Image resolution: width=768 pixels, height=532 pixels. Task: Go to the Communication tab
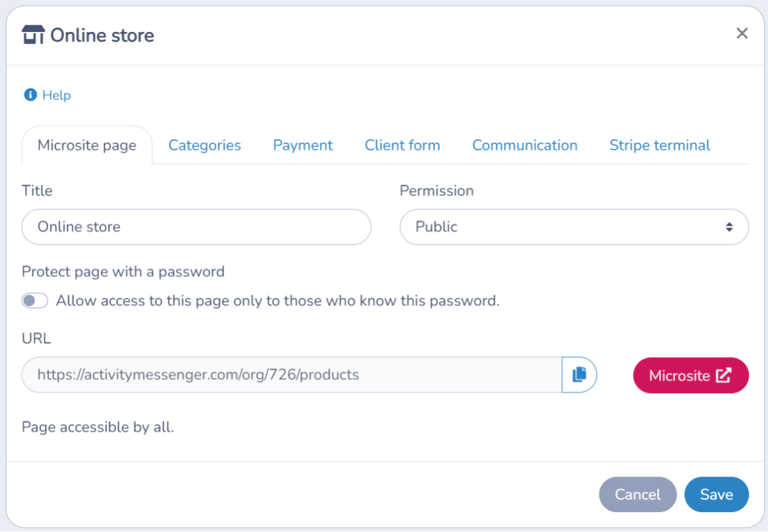[x=525, y=145]
